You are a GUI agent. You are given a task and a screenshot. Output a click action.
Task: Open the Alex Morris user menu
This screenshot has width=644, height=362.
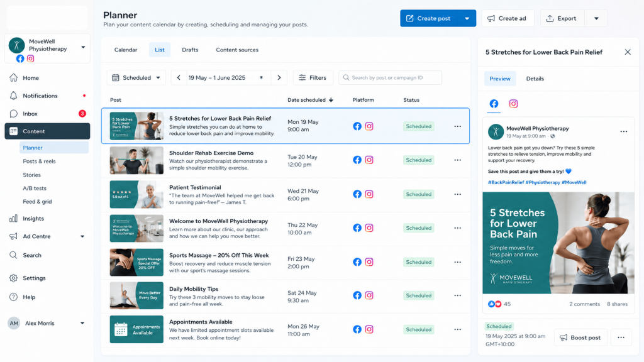pyautogui.click(x=47, y=323)
